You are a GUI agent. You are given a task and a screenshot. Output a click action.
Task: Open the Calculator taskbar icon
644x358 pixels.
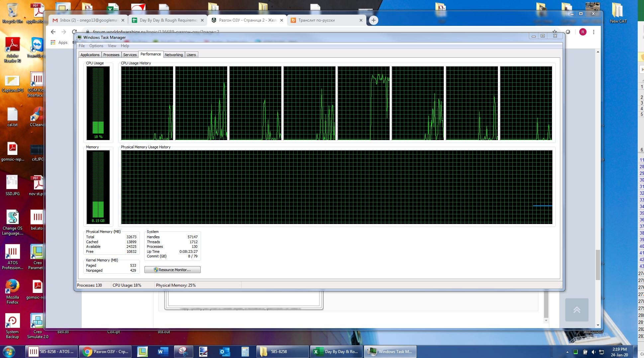click(245, 351)
